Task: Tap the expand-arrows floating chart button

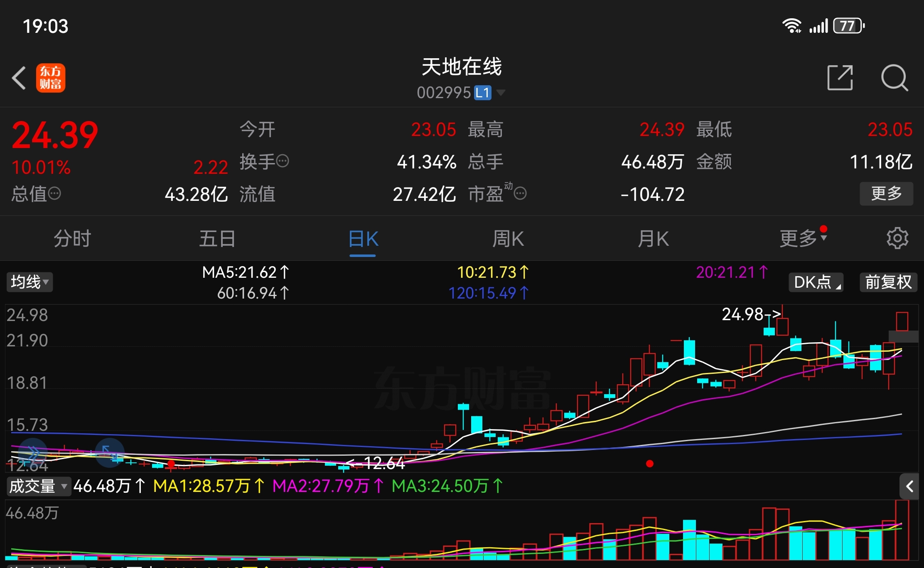Action: pyautogui.click(x=110, y=453)
